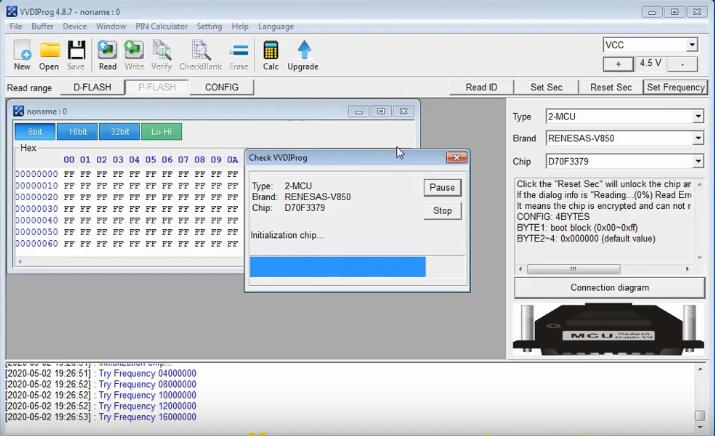Open the Help menu
Image resolution: width=715 pixels, height=436 pixels.
[240, 26]
